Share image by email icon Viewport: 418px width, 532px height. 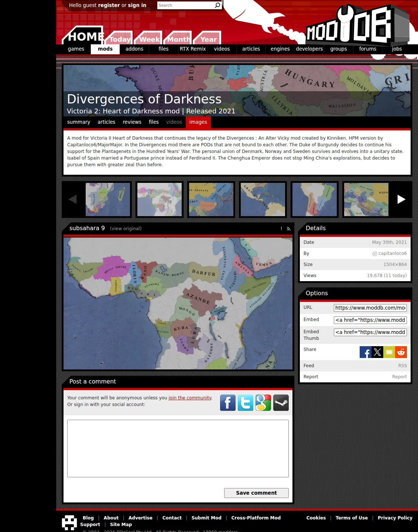(x=389, y=352)
